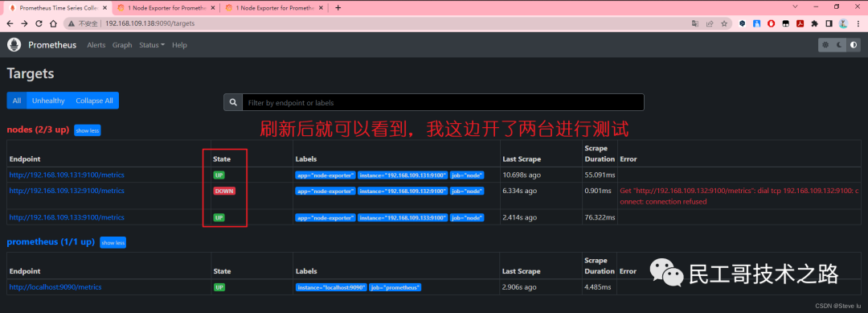Open the translate page icon
This screenshot has width=868, height=313.
tap(695, 24)
